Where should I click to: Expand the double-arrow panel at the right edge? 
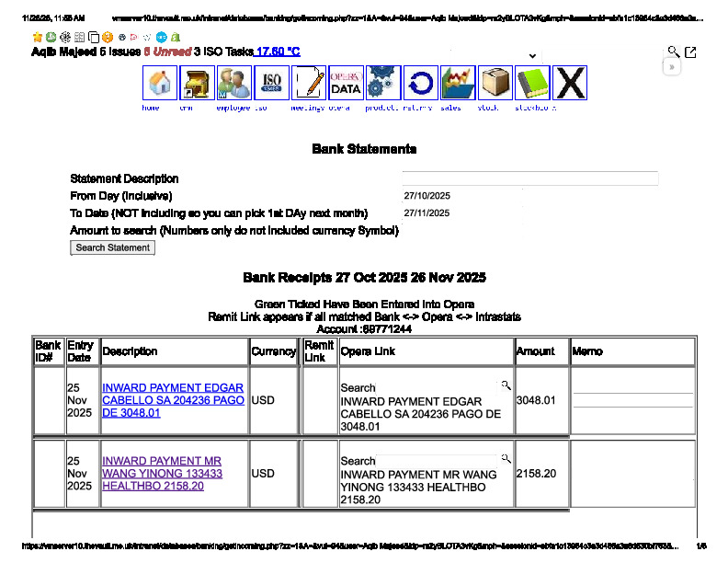click(x=672, y=67)
